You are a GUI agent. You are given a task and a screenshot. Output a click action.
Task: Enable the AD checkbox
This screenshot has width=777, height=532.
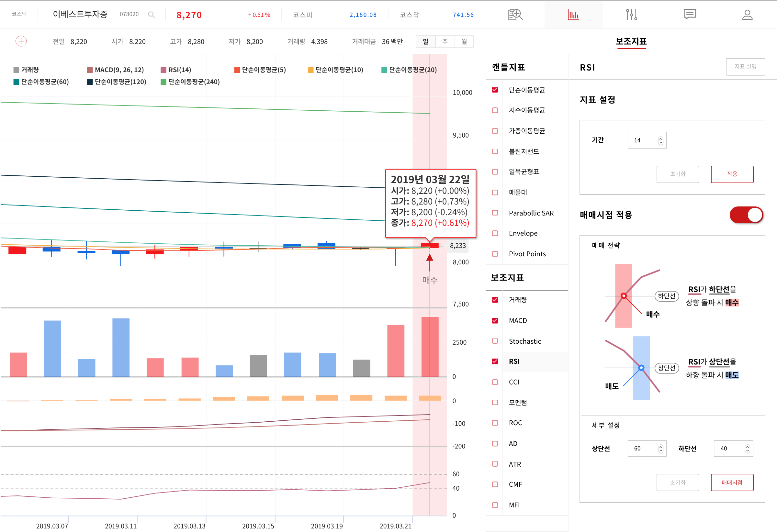coord(495,443)
